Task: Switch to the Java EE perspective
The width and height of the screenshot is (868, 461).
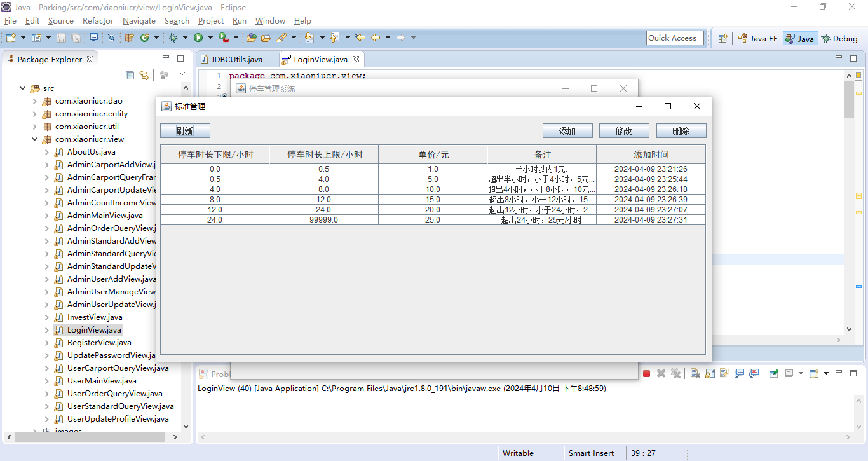Action: pyautogui.click(x=757, y=38)
